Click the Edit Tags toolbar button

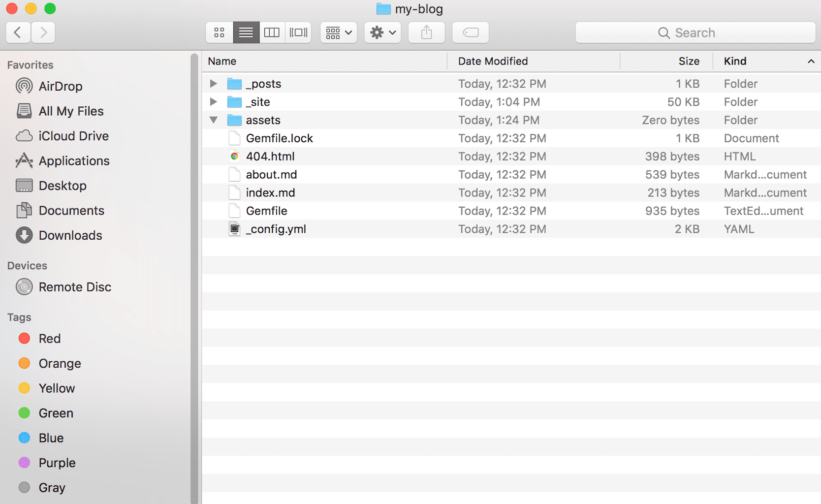tap(471, 32)
